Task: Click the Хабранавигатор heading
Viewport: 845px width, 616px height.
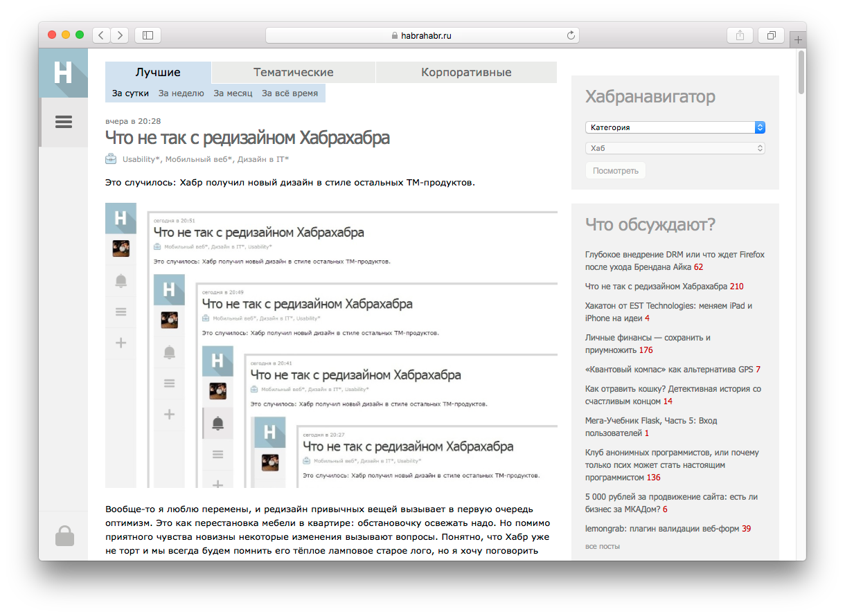Action: [x=650, y=96]
